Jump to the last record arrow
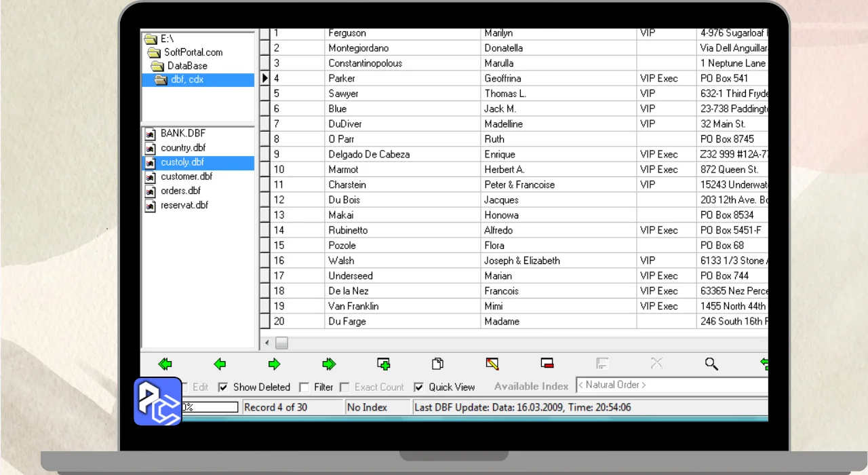Image resolution: width=868 pixels, height=475 pixels. (x=329, y=364)
